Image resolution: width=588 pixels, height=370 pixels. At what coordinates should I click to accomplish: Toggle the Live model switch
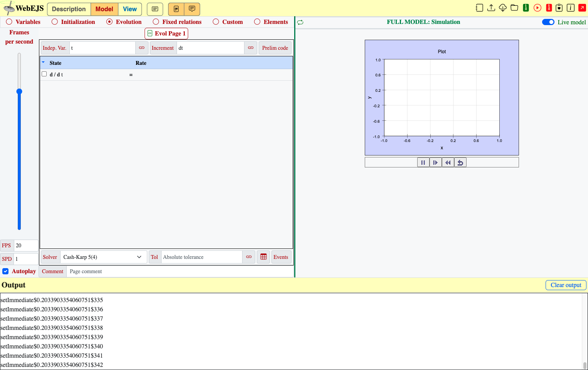click(x=548, y=22)
